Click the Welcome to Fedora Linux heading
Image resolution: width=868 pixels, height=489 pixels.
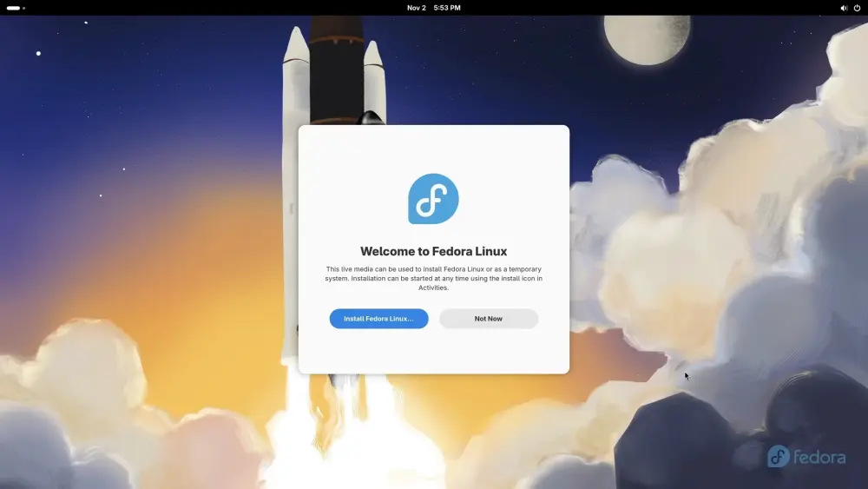point(433,251)
